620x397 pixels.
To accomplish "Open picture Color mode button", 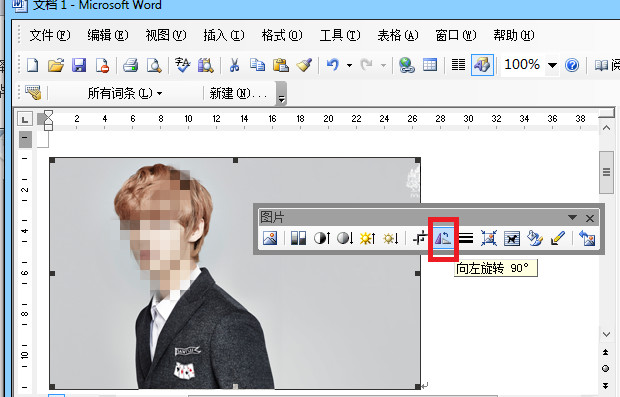I will pyautogui.click(x=299, y=238).
